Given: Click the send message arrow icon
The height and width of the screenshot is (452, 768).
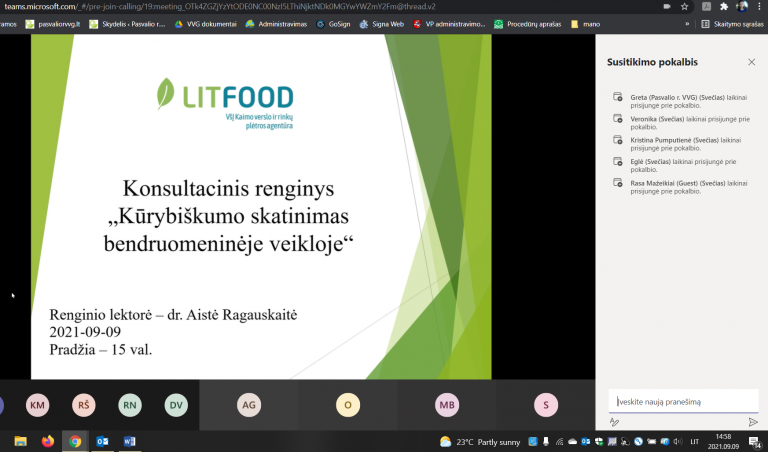Looking at the screenshot, I should click(753, 422).
